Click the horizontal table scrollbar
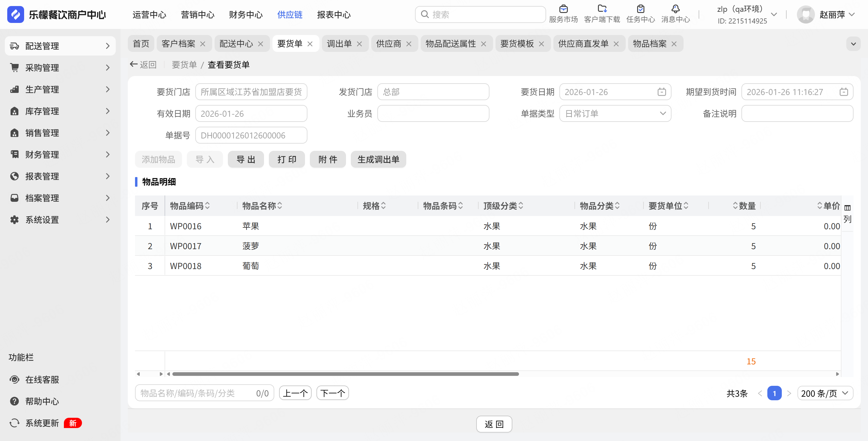This screenshot has height=441, width=868. pyautogui.click(x=345, y=374)
